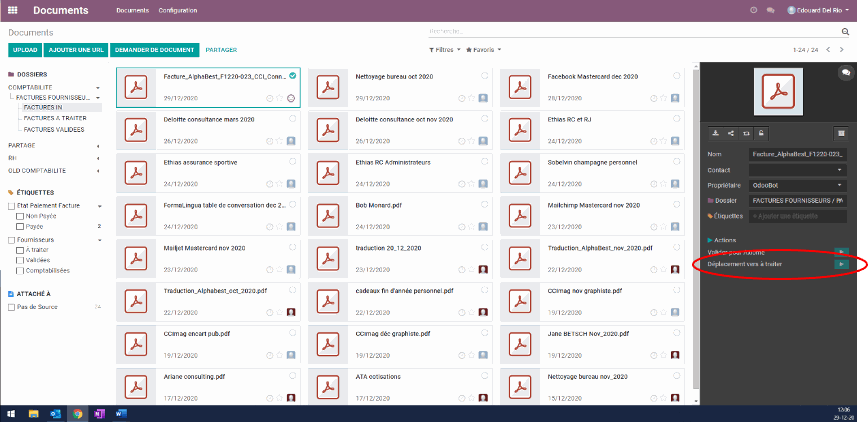The width and height of the screenshot is (868, 422).
Task: Expand the RH folder arrow
Action: [99, 158]
